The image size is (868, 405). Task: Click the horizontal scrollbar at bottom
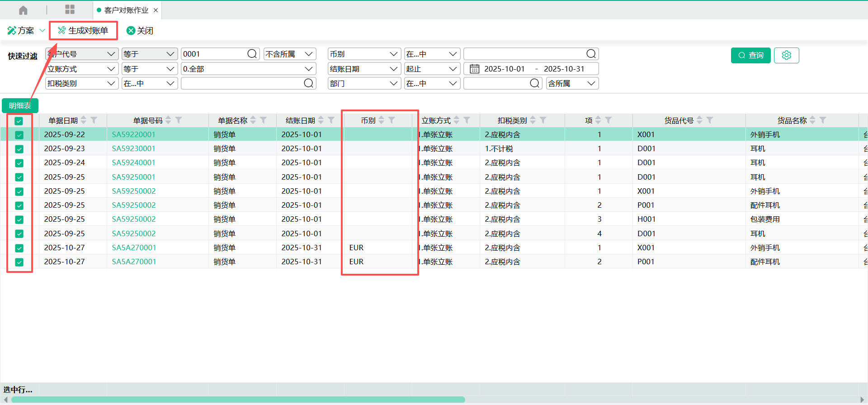click(238, 400)
